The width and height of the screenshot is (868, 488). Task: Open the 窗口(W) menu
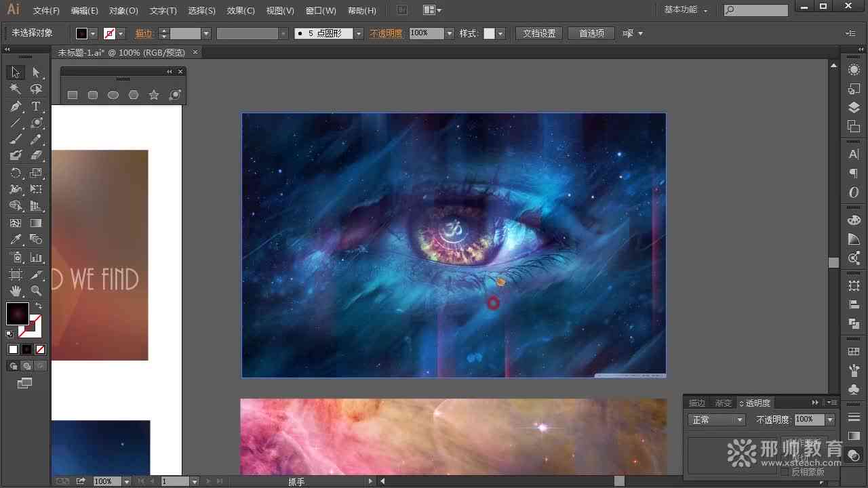pyautogui.click(x=321, y=11)
